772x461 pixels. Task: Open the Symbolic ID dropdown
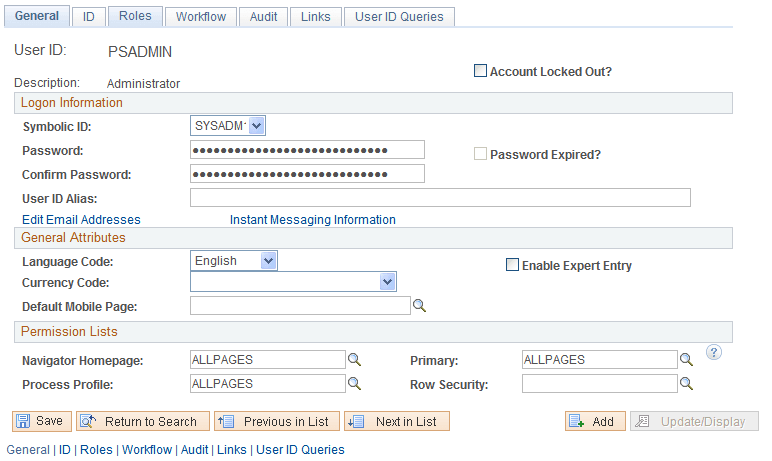coord(256,126)
